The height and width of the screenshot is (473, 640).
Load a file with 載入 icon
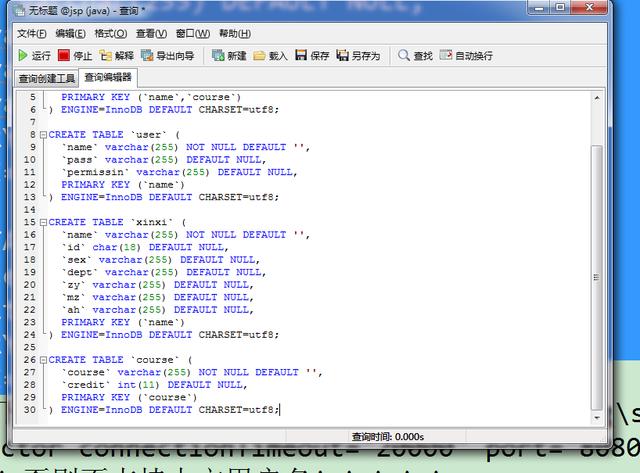tap(271, 56)
